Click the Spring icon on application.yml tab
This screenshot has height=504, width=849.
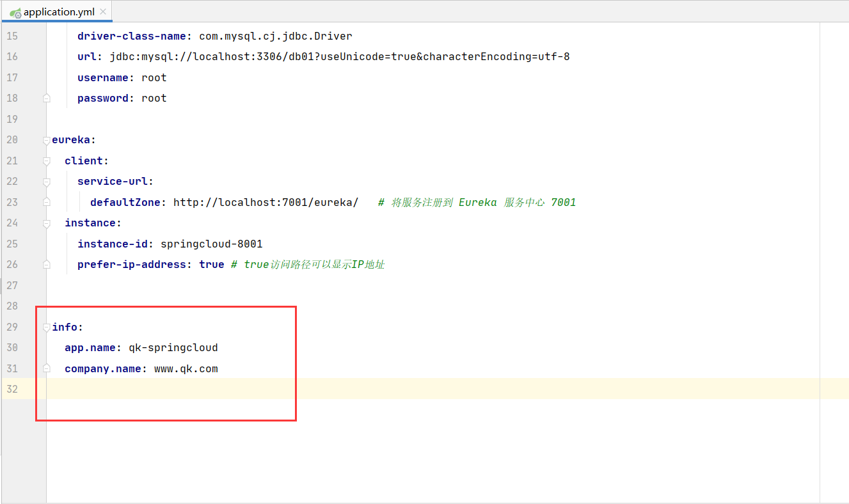(15, 13)
